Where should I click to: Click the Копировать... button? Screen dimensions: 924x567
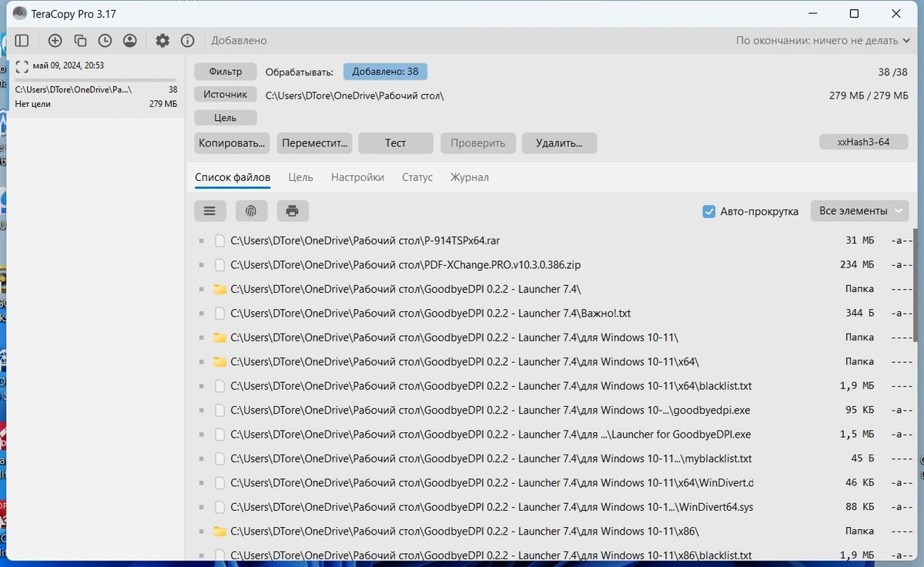[232, 143]
